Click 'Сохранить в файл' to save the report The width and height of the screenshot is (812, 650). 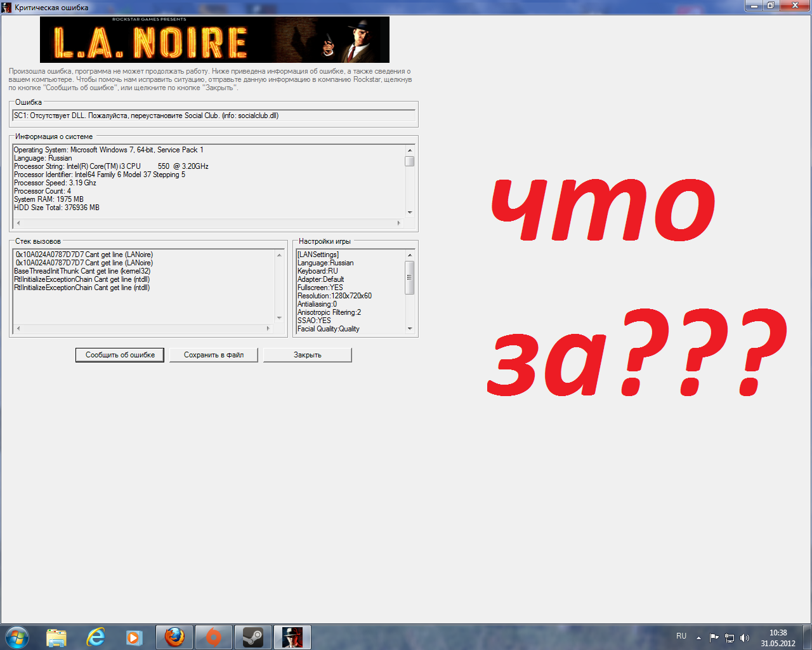tap(213, 355)
